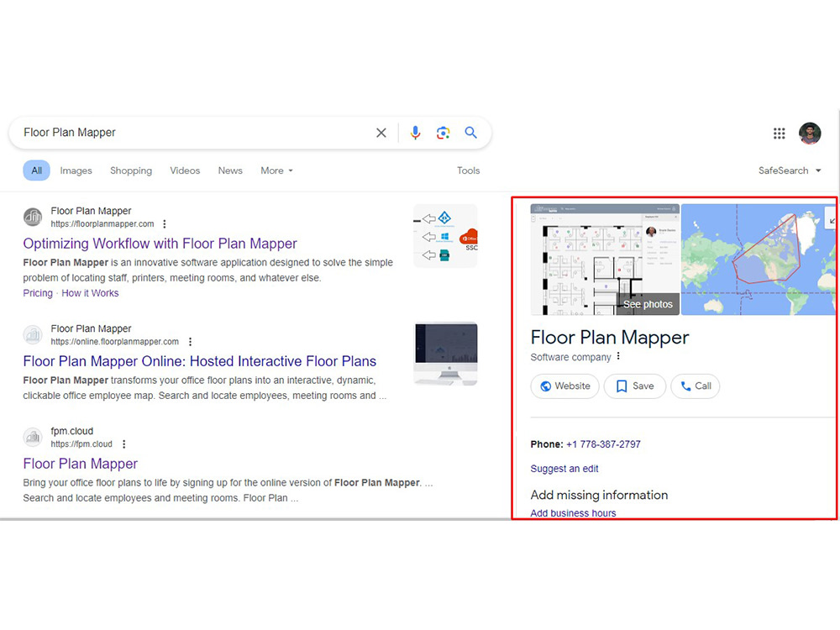This screenshot has width=840, height=630.
Task: Open the SafeSearch dropdown
Action: point(789,171)
